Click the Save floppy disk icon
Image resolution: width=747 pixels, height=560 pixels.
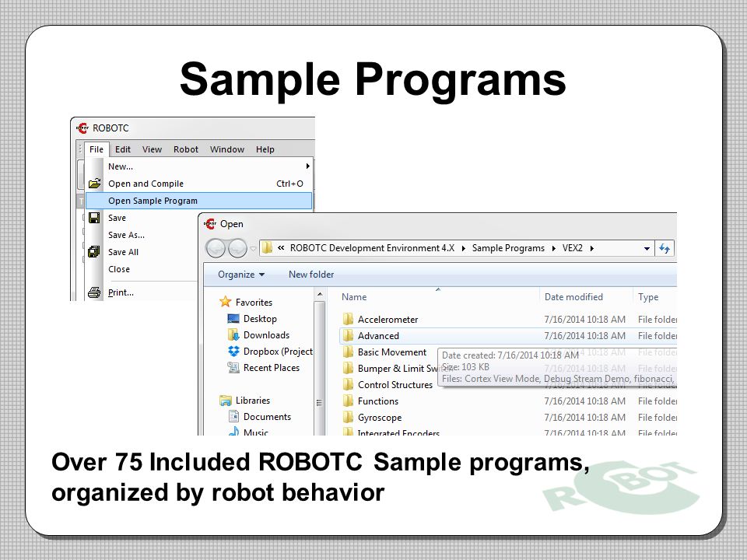94,218
